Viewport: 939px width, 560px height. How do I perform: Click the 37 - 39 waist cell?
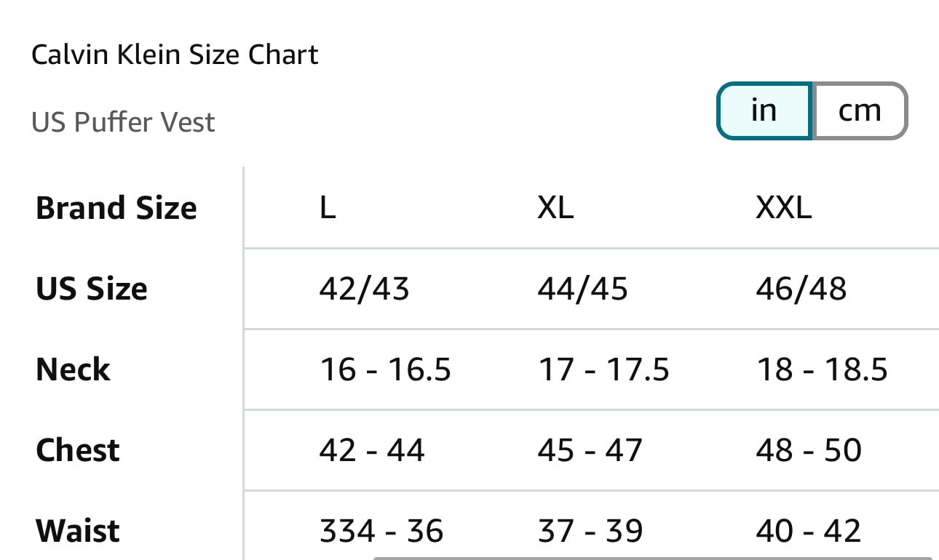pos(590,532)
